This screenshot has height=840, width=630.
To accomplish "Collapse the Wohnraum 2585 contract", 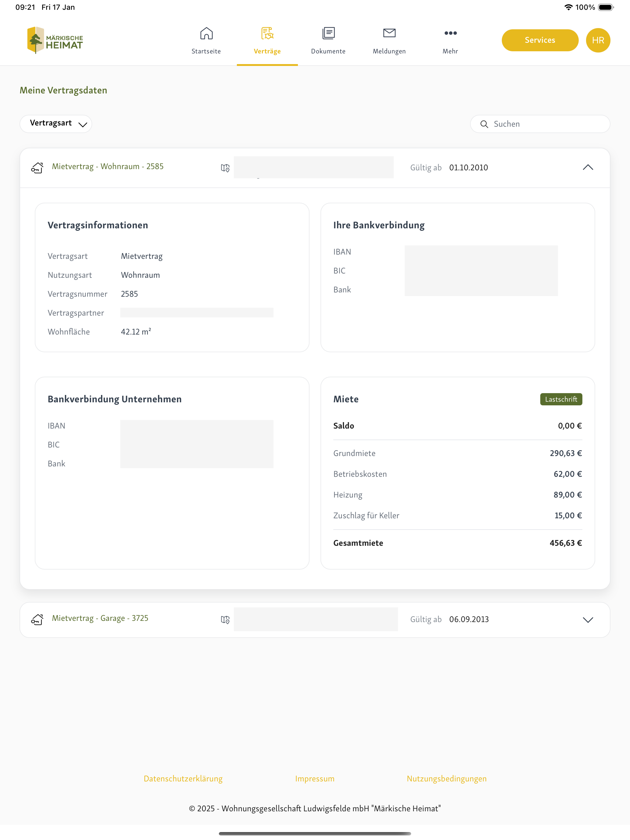I will (588, 168).
